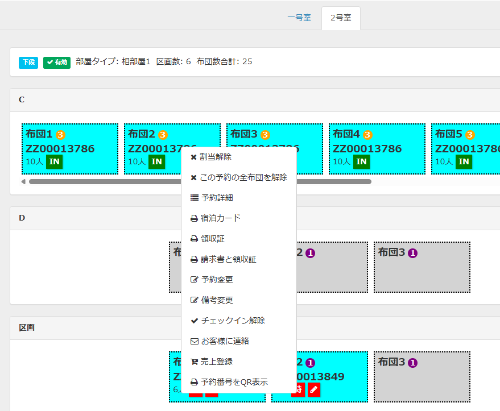The width and height of the screenshot is (500, 411).
Task: Click 10人 guest count on 布団1
Action: tap(35, 162)
